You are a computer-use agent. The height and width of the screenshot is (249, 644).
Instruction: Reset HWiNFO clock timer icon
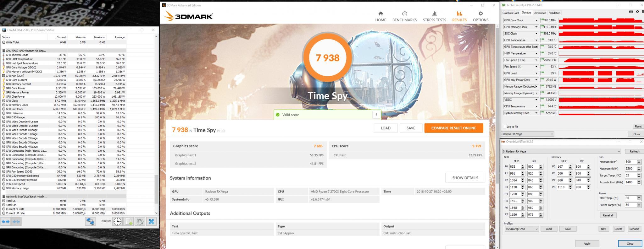click(x=117, y=221)
